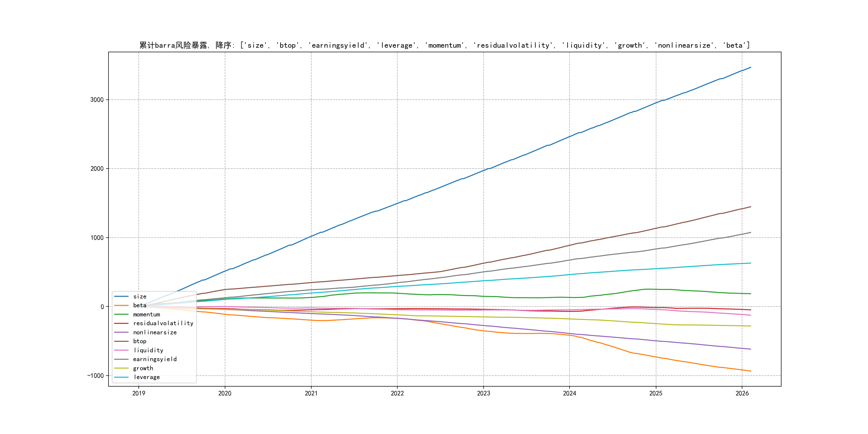Click the -1000 y-axis tick label
The height and width of the screenshot is (434, 868).
pos(95,376)
